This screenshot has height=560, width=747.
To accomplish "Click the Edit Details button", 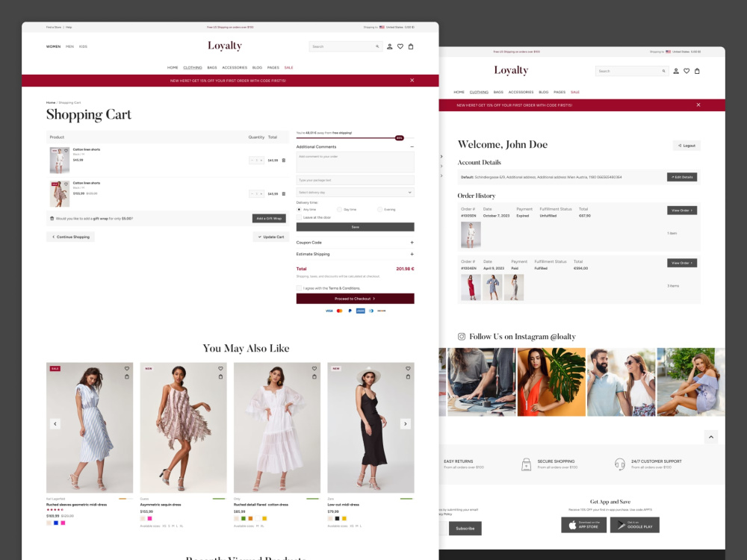I will click(682, 177).
